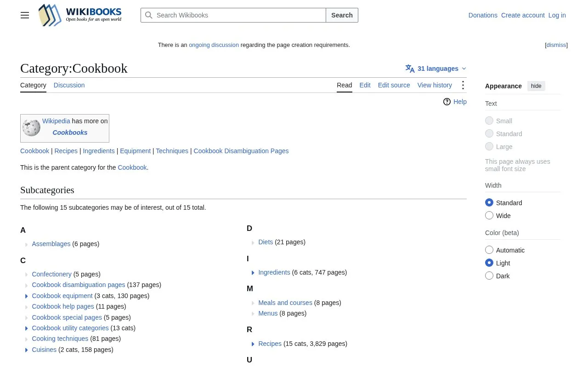Open the View history tab
Screen dimensions: 588x368
tap(435, 85)
